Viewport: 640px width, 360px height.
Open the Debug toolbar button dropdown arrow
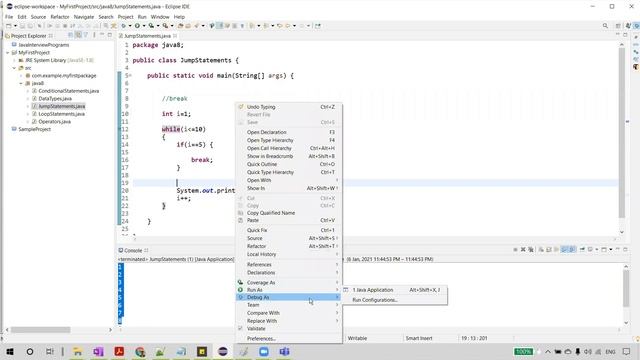point(130,26)
